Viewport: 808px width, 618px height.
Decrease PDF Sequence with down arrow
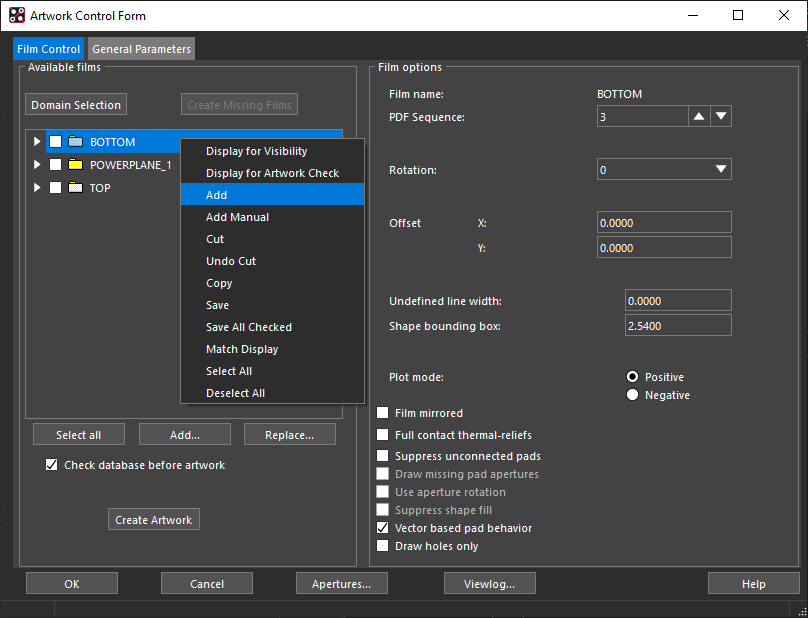(721, 116)
